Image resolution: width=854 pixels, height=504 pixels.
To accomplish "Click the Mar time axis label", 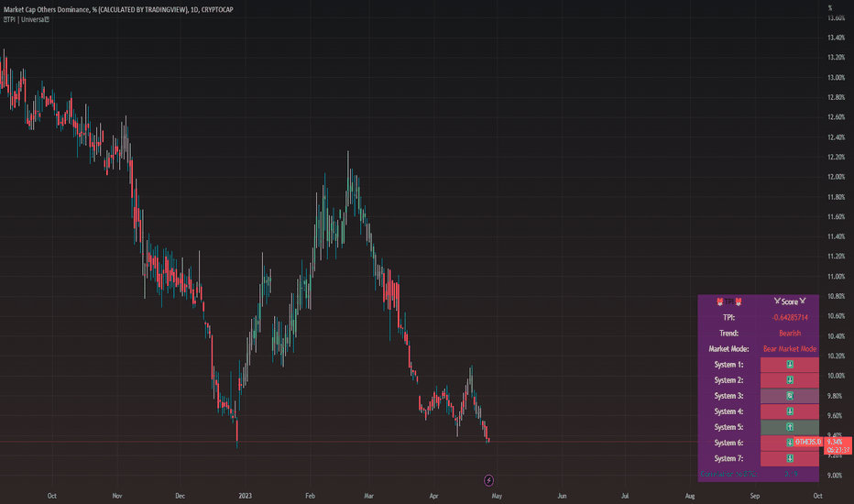I will (368, 496).
